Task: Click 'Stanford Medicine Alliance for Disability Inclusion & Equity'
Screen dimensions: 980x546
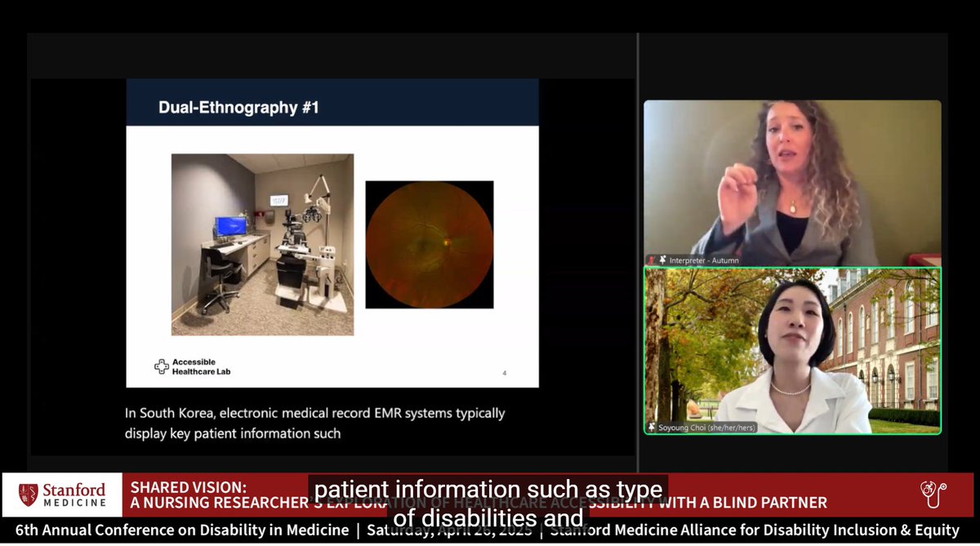Action: pyautogui.click(x=755, y=530)
